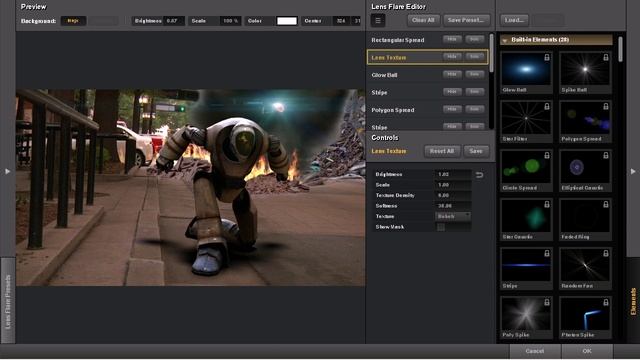Click Reset All in Controls
The image size is (640, 360).
coord(442,151)
